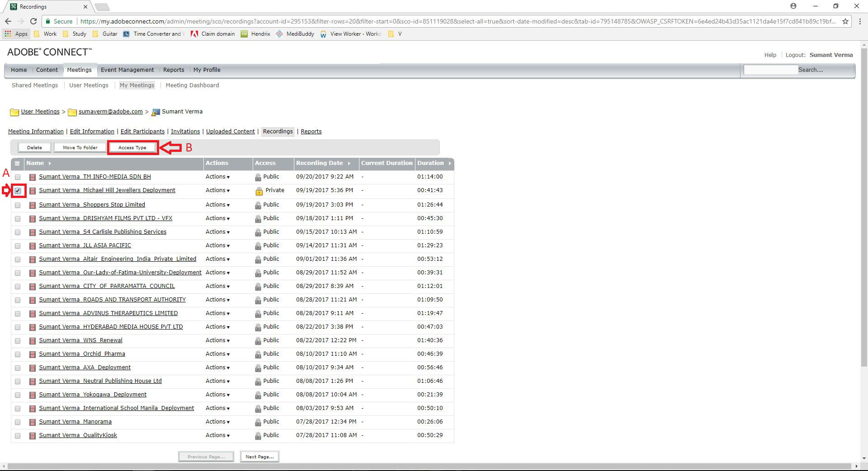Open the Sumant Verma_HYDERABAD MEDIA HOUSE PVT LTD recording
The height and width of the screenshot is (471, 868).
(x=111, y=327)
